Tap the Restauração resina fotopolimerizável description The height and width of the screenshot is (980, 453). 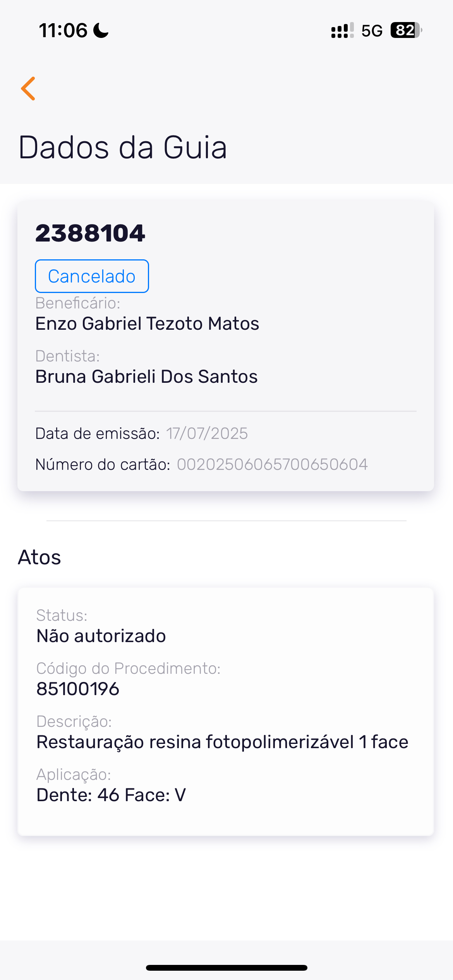pyautogui.click(x=222, y=742)
